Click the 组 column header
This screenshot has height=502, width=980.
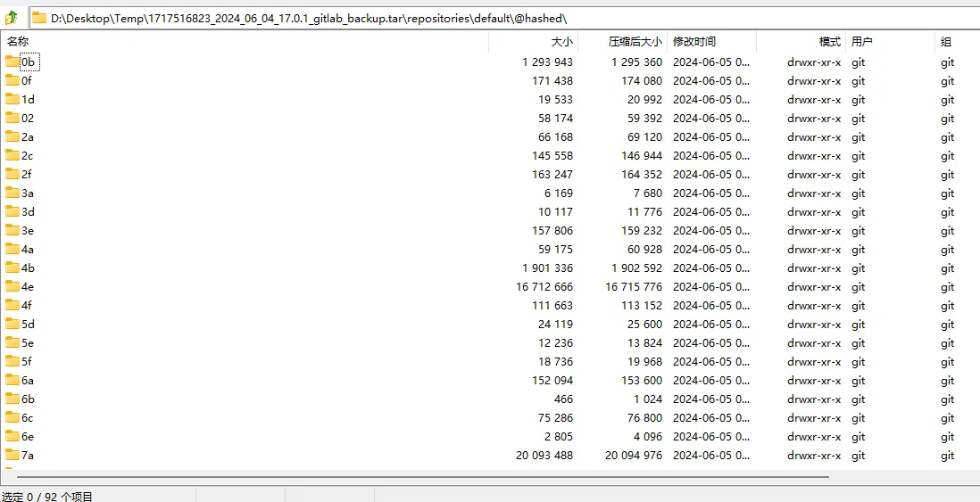[945, 42]
